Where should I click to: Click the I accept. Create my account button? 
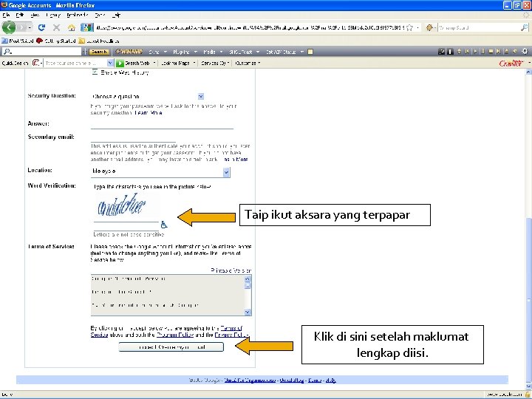[x=171, y=347]
